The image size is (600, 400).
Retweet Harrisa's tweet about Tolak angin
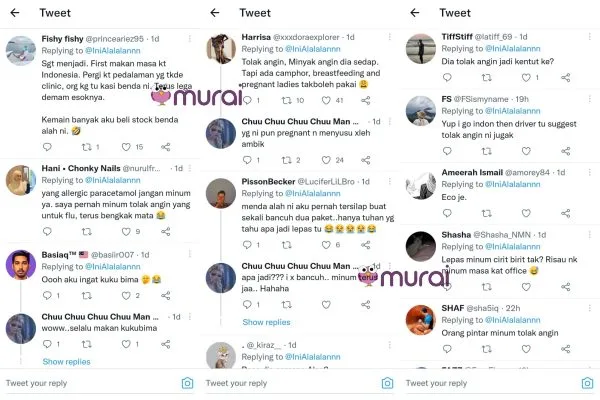[286, 100]
